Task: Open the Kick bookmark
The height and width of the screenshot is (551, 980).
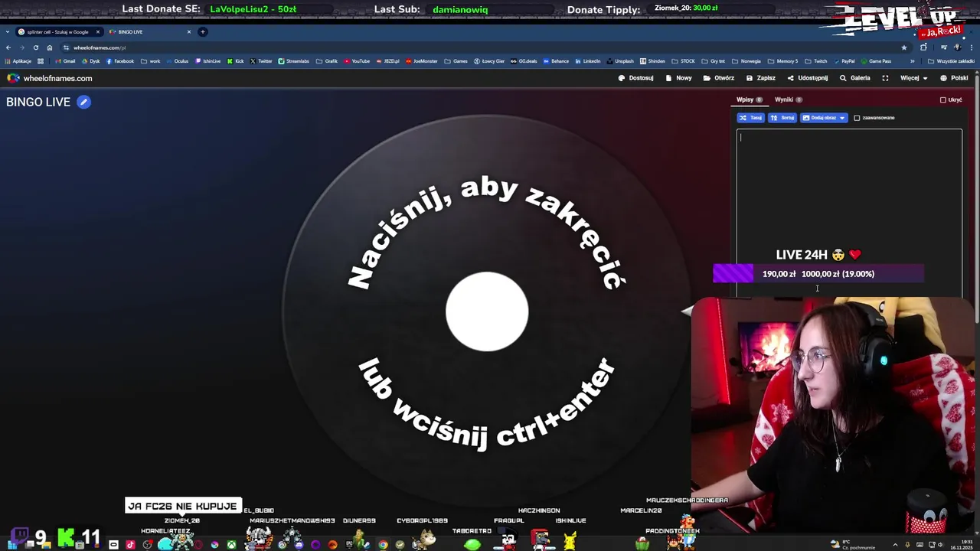Action: pos(235,61)
